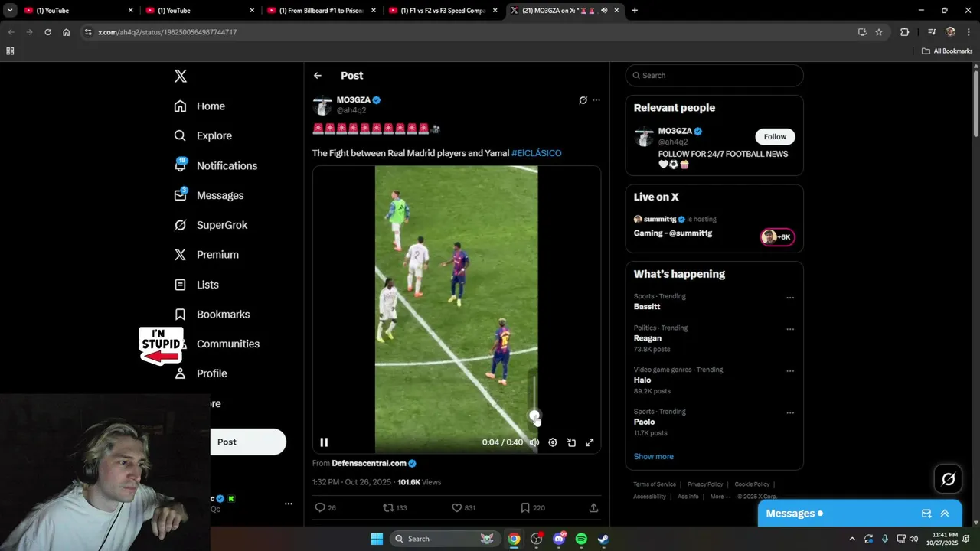Open the floating Grok button
The width and height of the screenshot is (980, 551).
point(949,479)
